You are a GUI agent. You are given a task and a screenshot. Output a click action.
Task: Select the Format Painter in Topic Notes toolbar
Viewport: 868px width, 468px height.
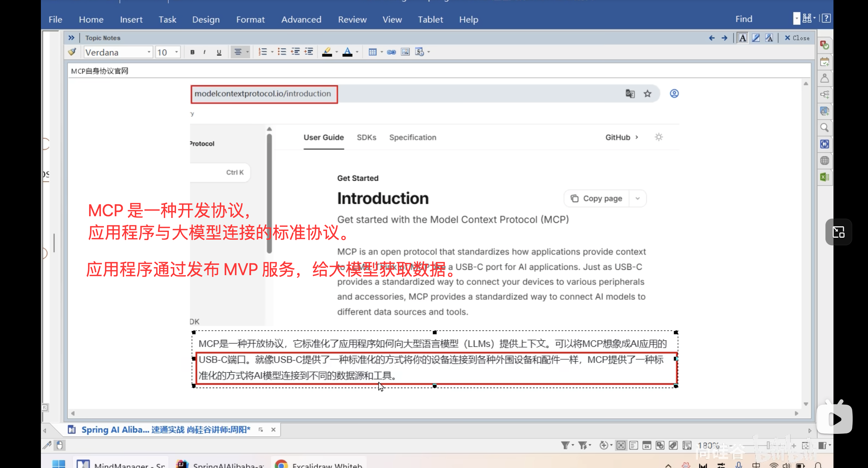72,52
